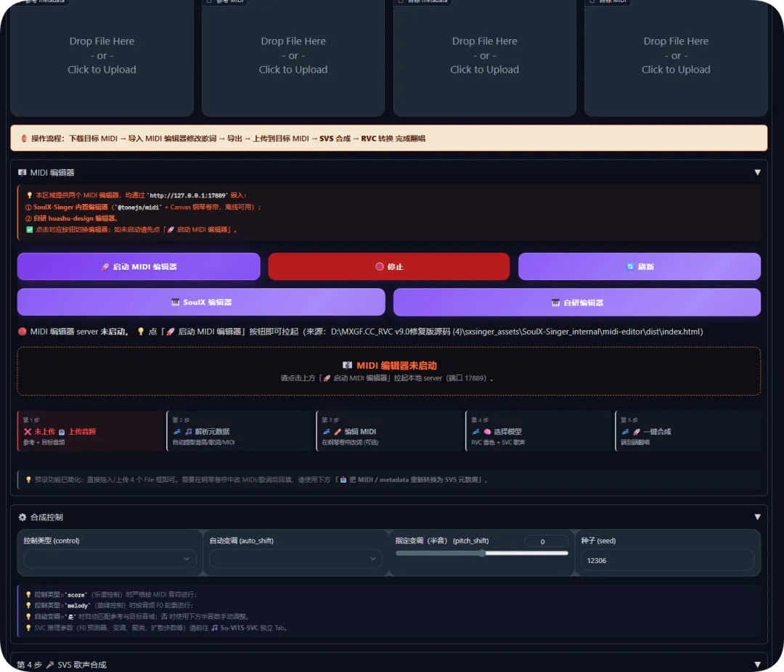
Task: Open the 自动变调 (auto_shift) dropdown
Action: (x=295, y=559)
